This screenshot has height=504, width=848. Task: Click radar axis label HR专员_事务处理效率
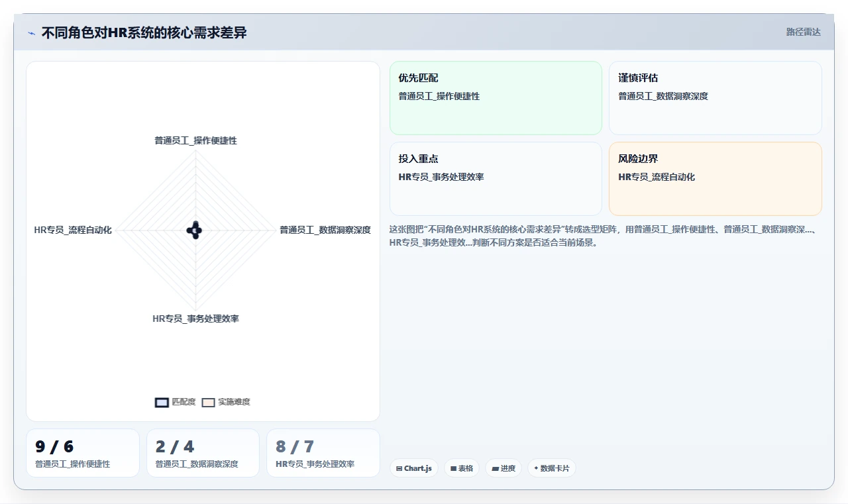pyautogui.click(x=195, y=319)
